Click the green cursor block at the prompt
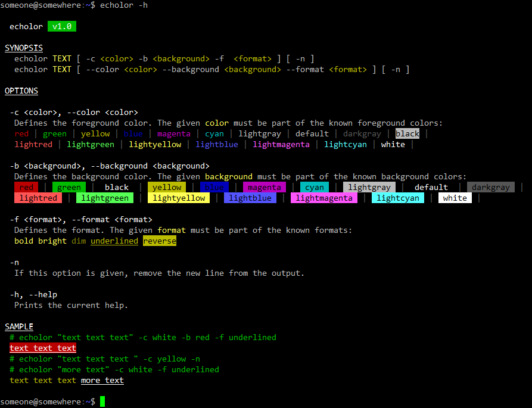Viewport: 532px width, 408px height. [x=102, y=401]
